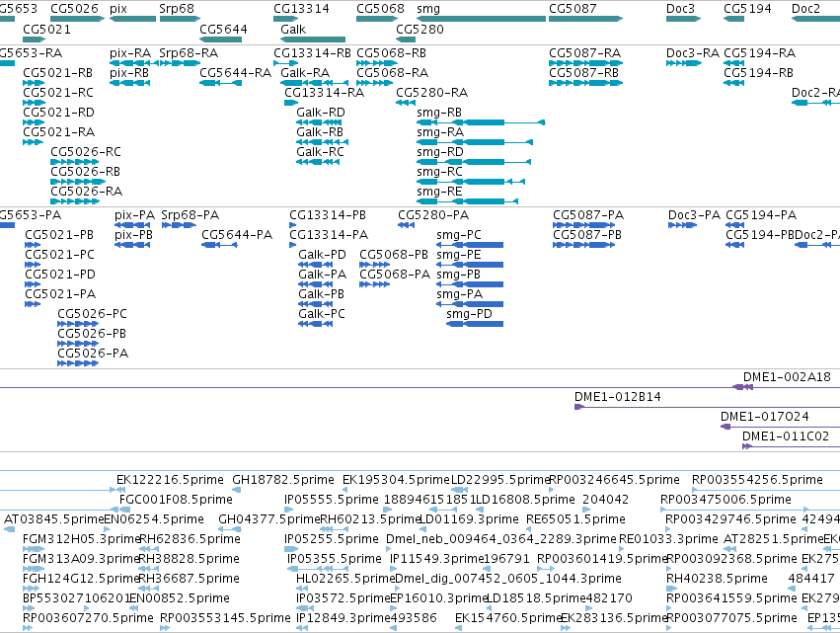The height and width of the screenshot is (633, 840).
Task: Click the Srp68-PA protein label
Action: [x=191, y=215]
